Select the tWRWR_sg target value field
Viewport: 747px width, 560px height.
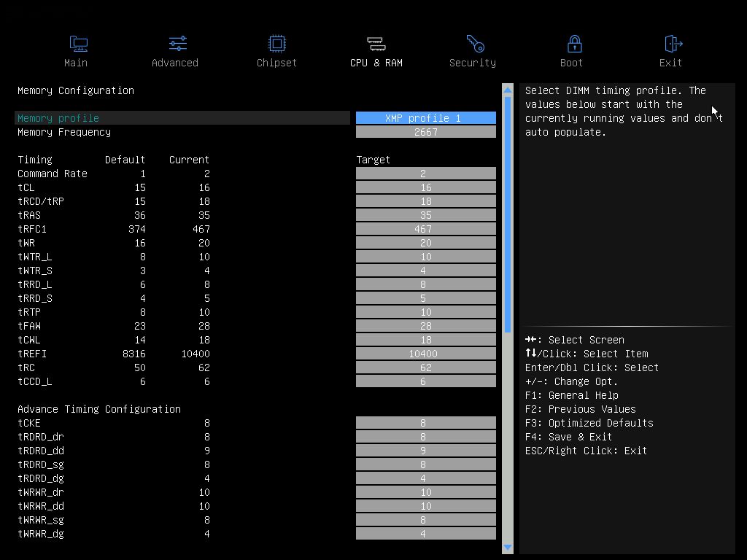tap(426, 519)
